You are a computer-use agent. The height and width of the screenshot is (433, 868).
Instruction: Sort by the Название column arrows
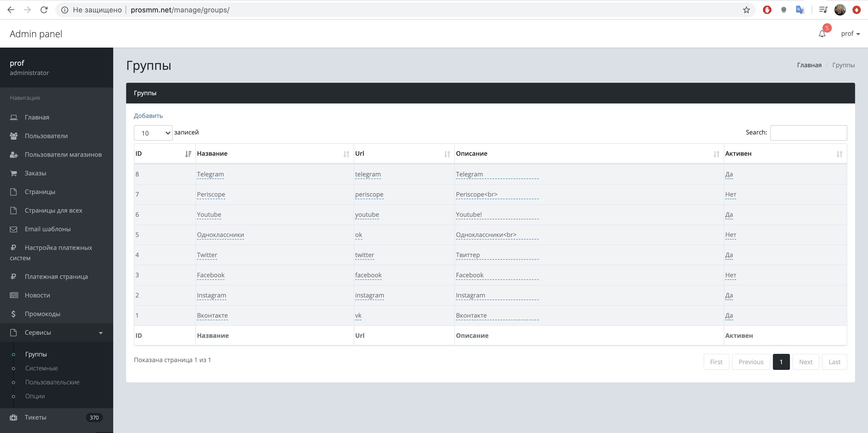[x=346, y=154]
